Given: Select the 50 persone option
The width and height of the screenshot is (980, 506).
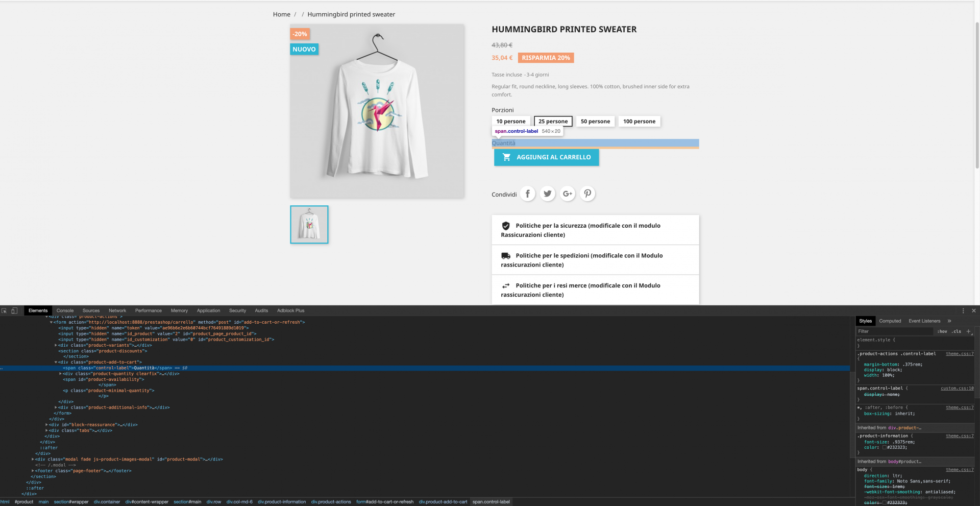Looking at the screenshot, I should coord(595,122).
